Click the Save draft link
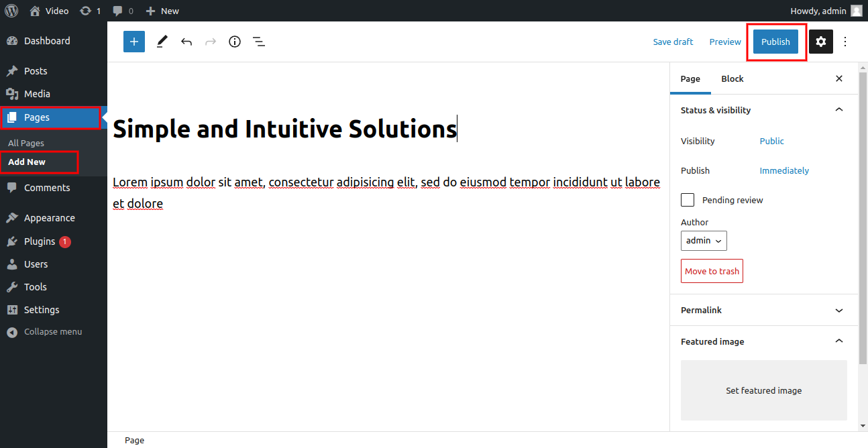Screen dimensions: 868x448 coord(673,42)
